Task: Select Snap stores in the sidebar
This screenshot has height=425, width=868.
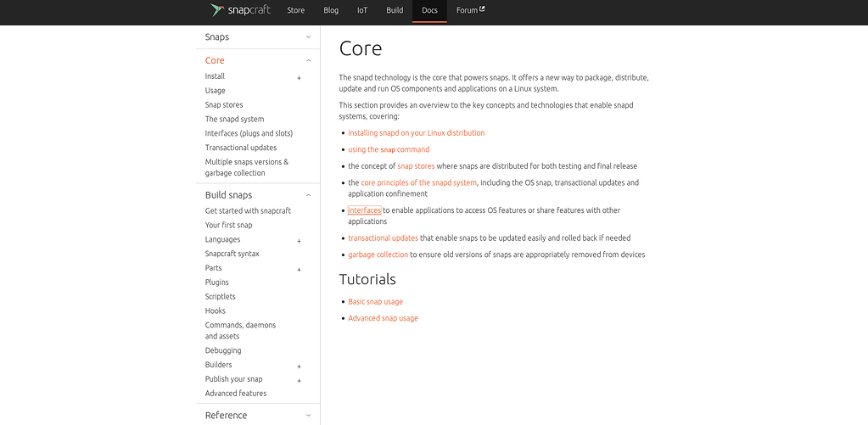Action: (x=224, y=105)
